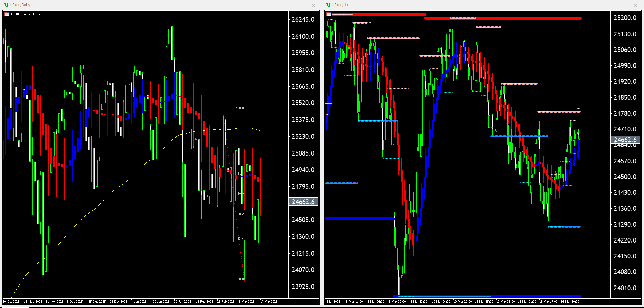Click 25200.0 on the H1 price scale
644x308 pixels.
[x=625, y=18]
